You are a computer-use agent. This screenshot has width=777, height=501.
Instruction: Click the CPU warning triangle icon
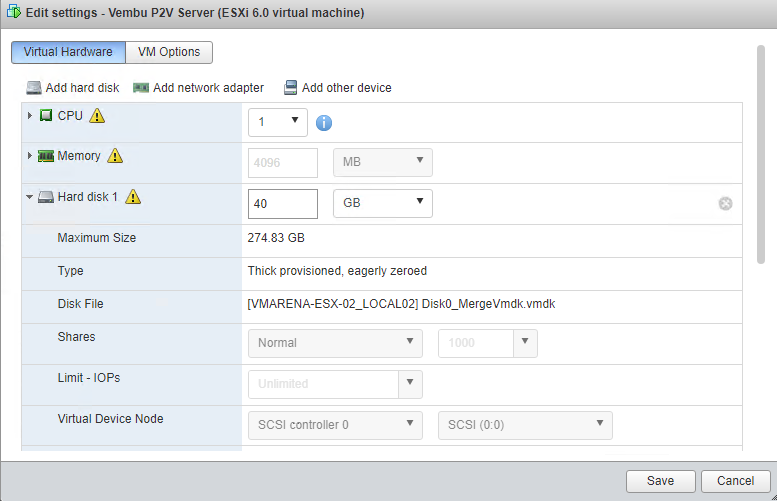97,115
